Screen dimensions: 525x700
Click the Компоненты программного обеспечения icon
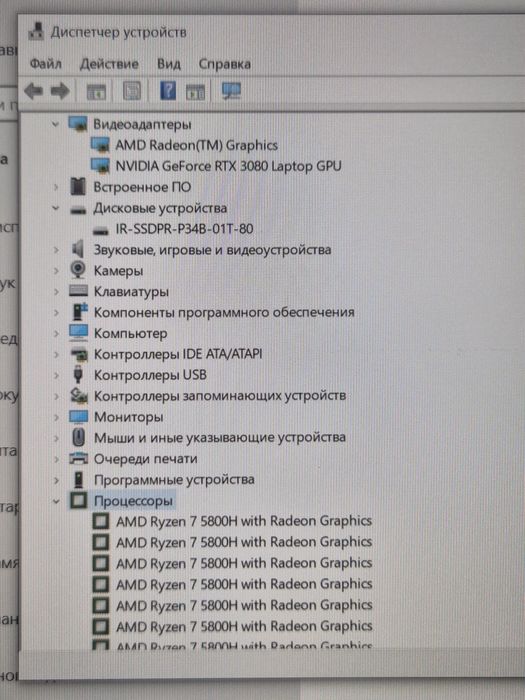point(79,312)
